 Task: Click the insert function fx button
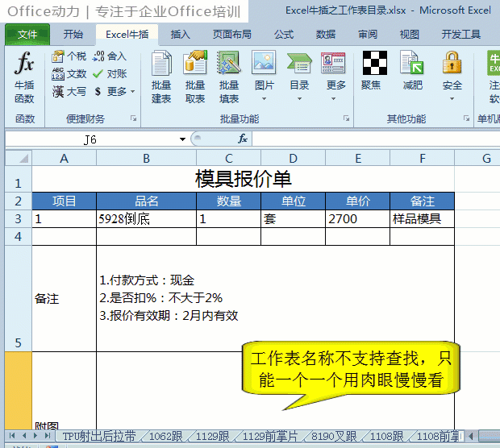(x=243, y=139)
